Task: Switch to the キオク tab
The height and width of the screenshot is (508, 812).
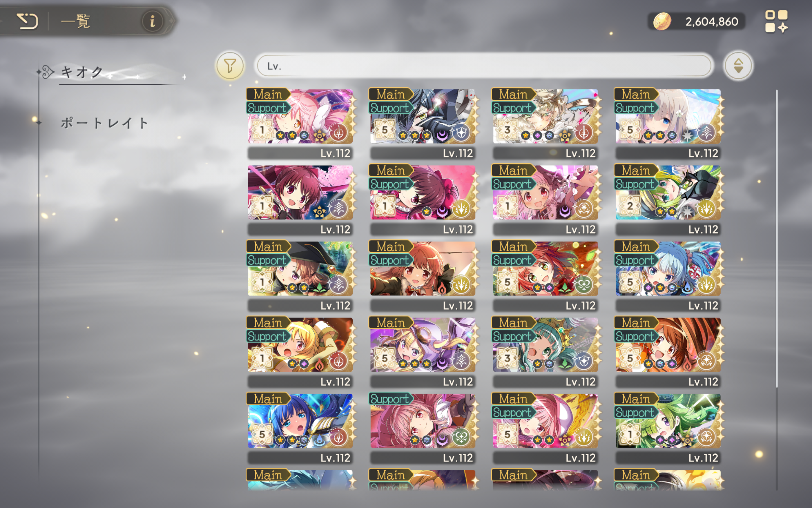Action: click(x=82, y=72)
